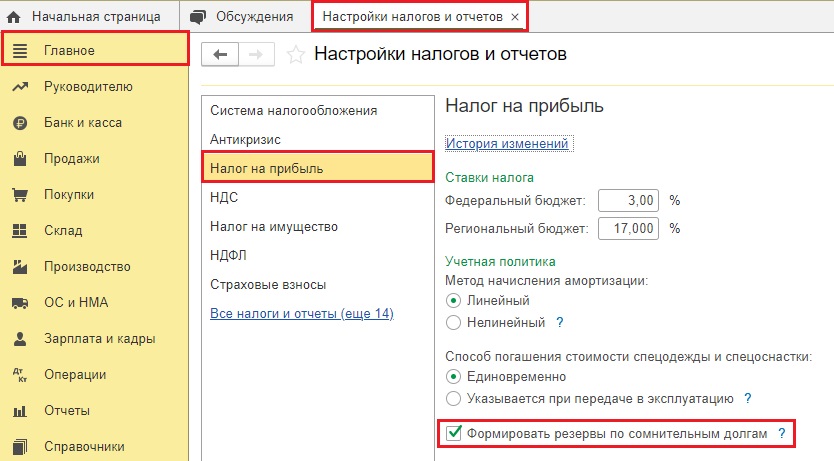Select Налог на прибыль in settings list
The image size is (834, 461).
point(318,169)
